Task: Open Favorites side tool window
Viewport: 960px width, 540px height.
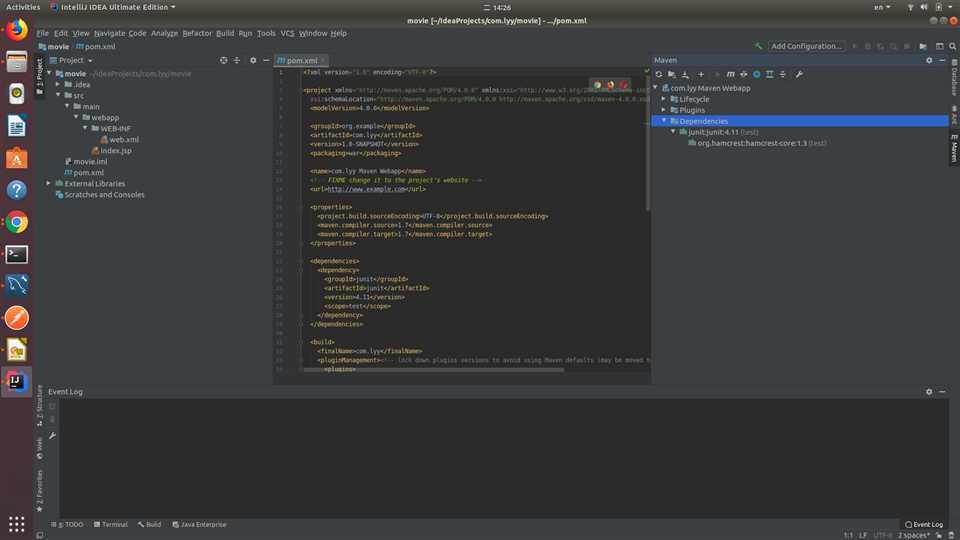Action: click(40, 491)
